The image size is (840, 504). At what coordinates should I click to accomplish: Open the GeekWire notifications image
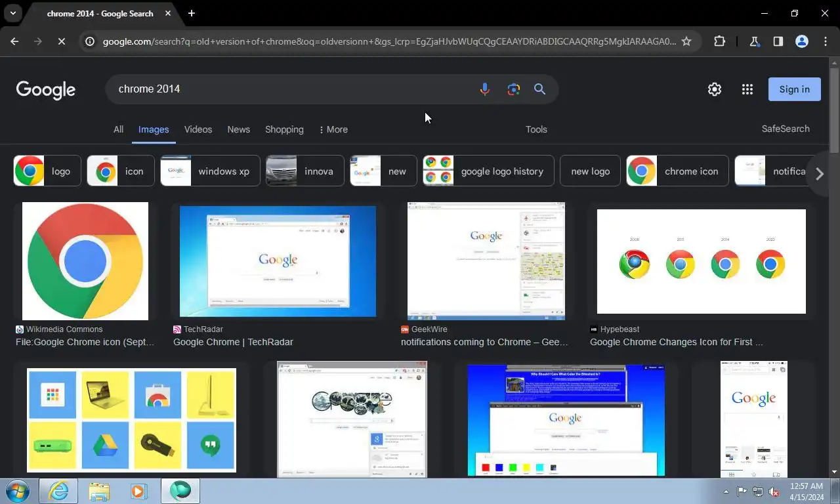[486, 261]
